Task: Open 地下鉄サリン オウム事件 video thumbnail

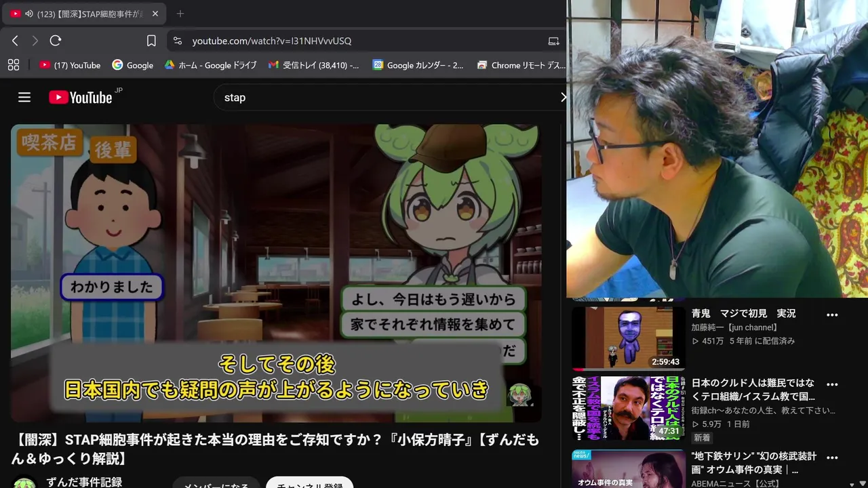Action: click(629, 469)
